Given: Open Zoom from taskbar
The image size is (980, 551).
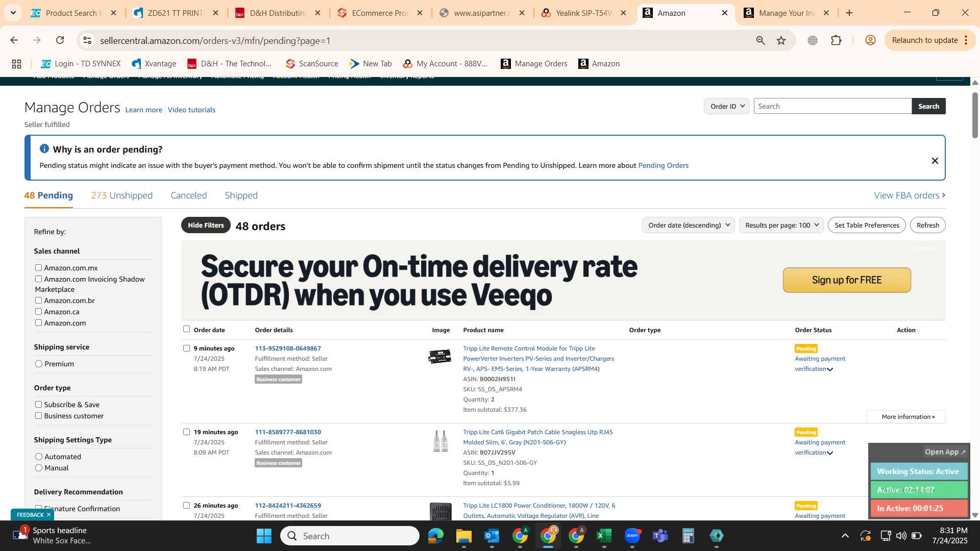Looking at the screenshot, I should (632, 536).
